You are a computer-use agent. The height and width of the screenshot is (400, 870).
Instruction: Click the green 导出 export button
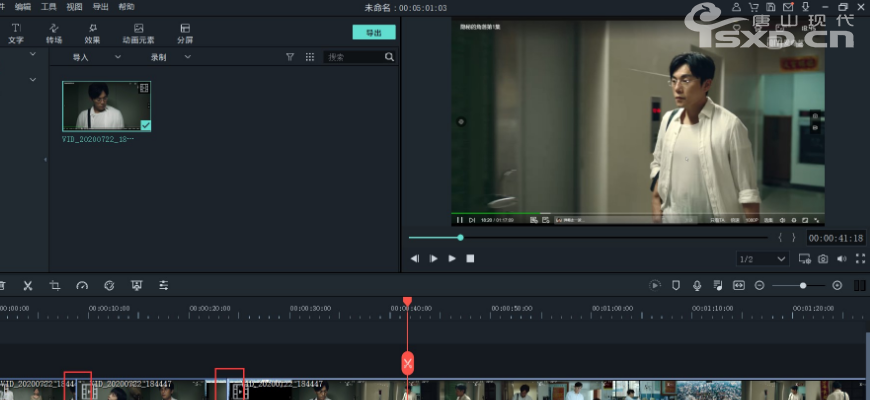374,32
